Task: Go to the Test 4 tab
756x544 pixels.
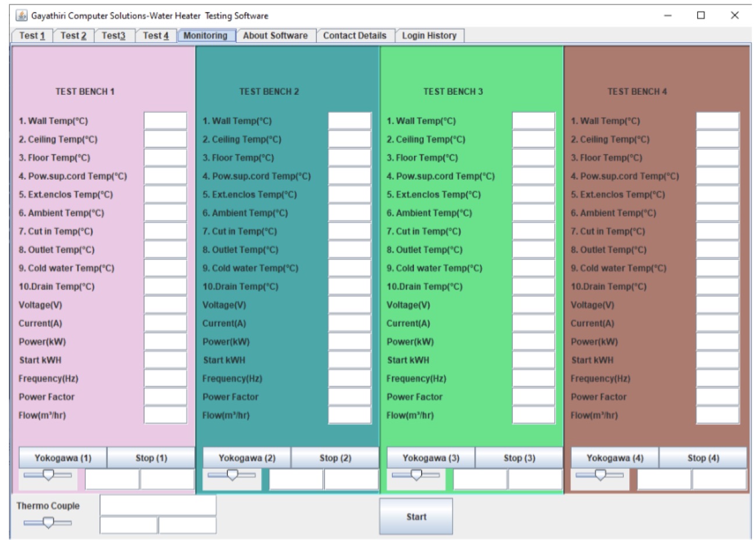Action: point(156,35)
